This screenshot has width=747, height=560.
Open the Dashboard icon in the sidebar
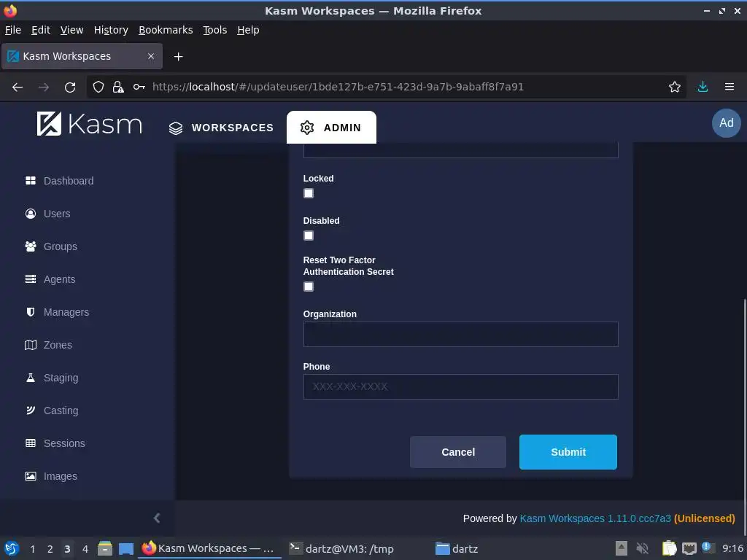tap(31, 181)
